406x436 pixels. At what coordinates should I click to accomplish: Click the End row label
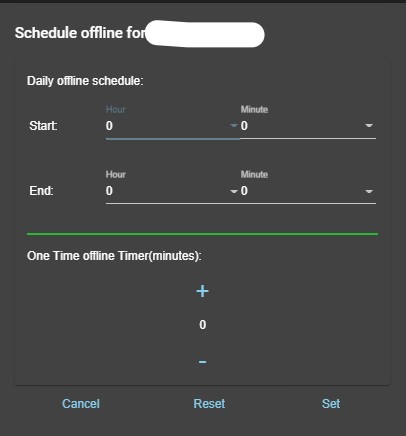41,191
